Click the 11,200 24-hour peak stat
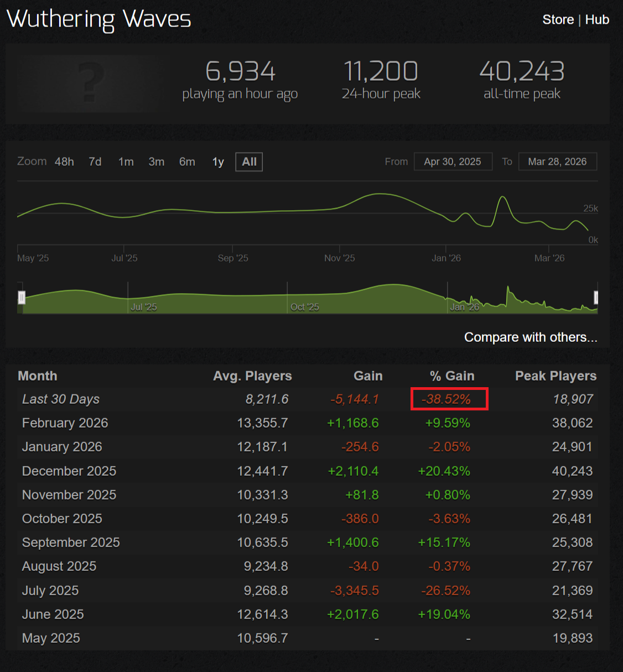This screenshot has height=672, width=623. pyautogui.click(x=381, y=81)
